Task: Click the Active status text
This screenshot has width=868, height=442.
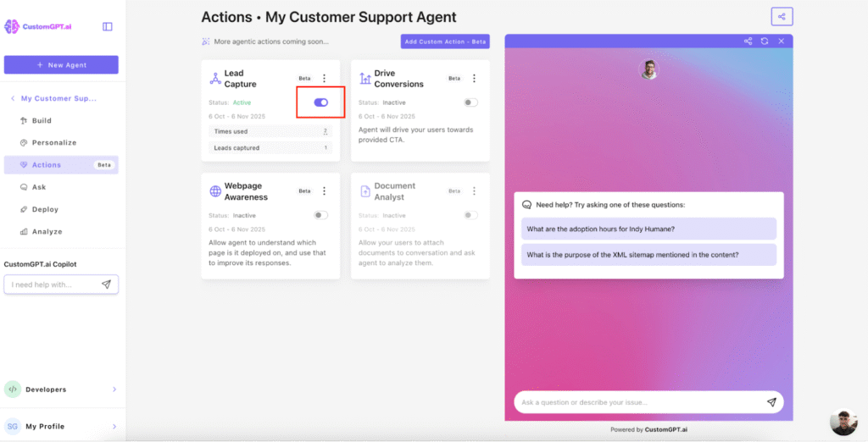Action: pos(242,102)
